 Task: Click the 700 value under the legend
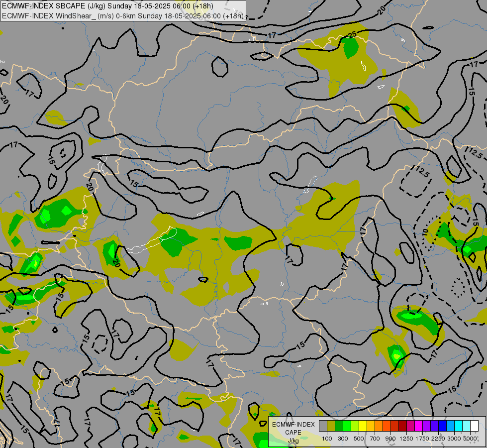pos(375,439)
